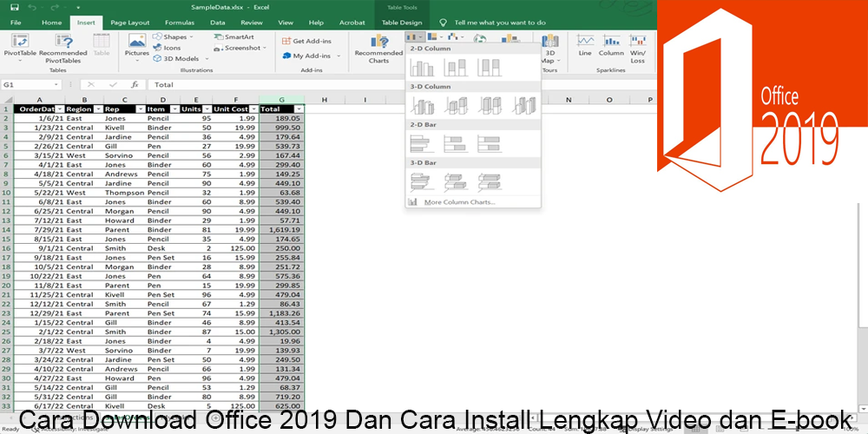Click the cell containing 1,305.00

click(282, 332)
